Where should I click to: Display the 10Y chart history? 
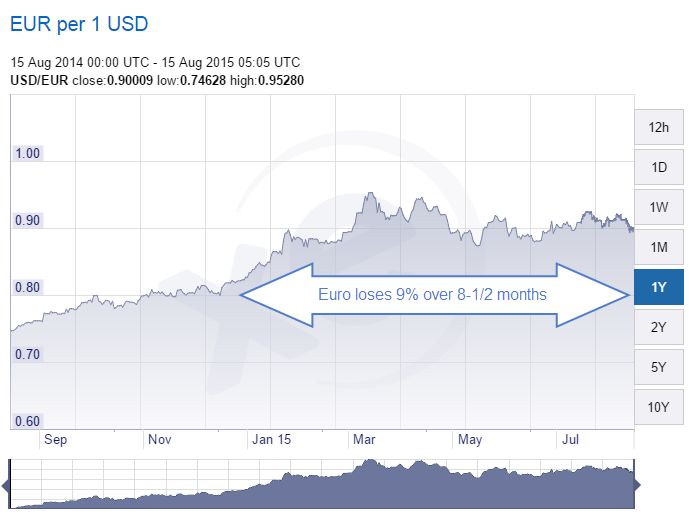[x=658, y=407]
